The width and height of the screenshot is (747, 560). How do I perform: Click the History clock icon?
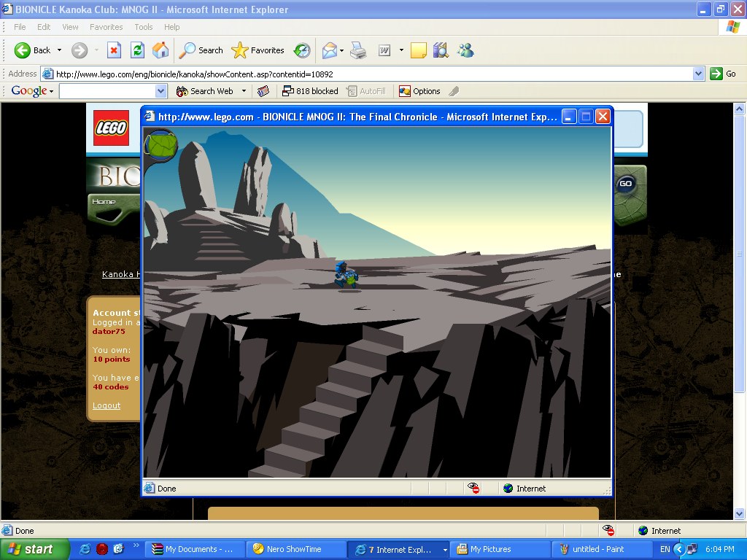[302, 50]
